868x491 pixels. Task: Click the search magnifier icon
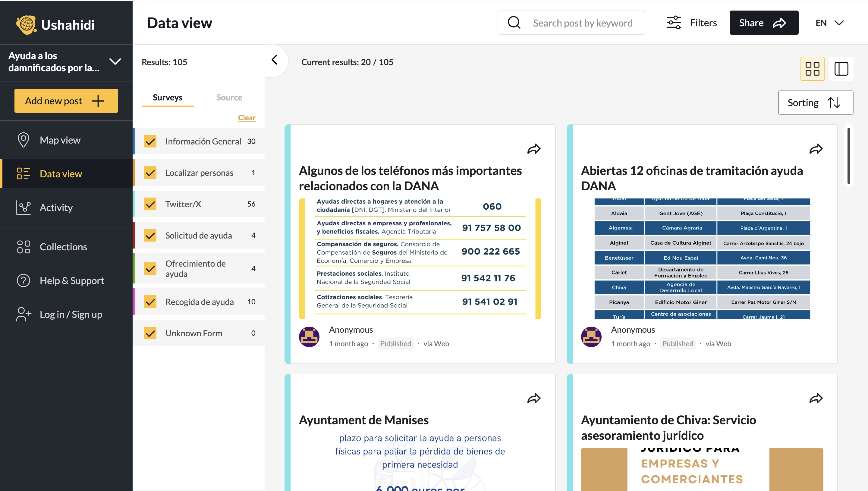tap(514, 23)
